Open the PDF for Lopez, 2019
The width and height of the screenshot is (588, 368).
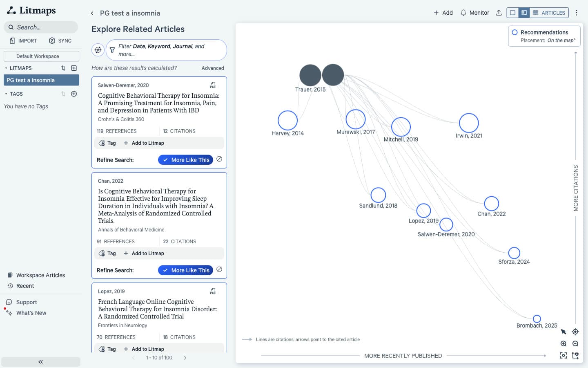pyautogui.click(x=213, y=291)
